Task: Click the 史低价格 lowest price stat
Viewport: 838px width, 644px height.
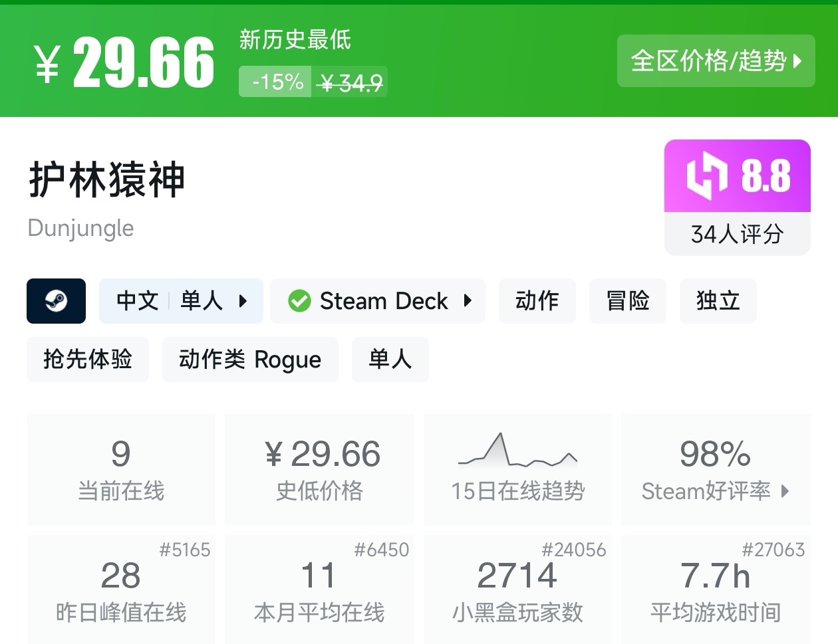Action: click(319, 469)
